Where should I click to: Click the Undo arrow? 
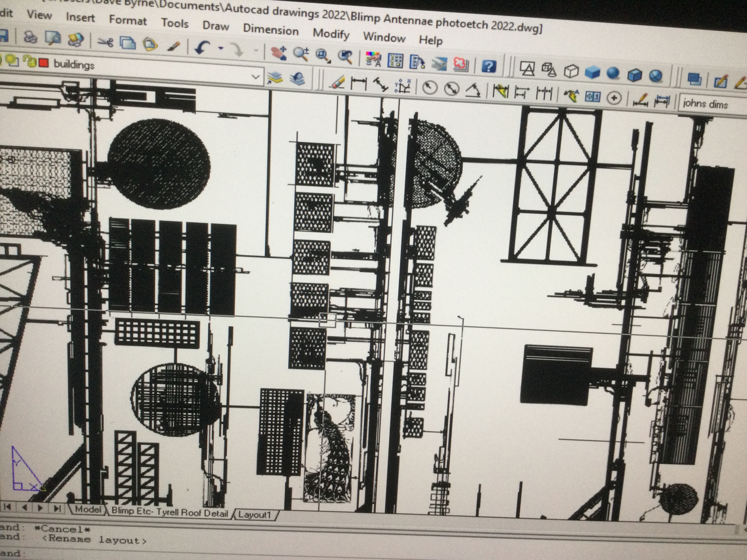(202, 48)
